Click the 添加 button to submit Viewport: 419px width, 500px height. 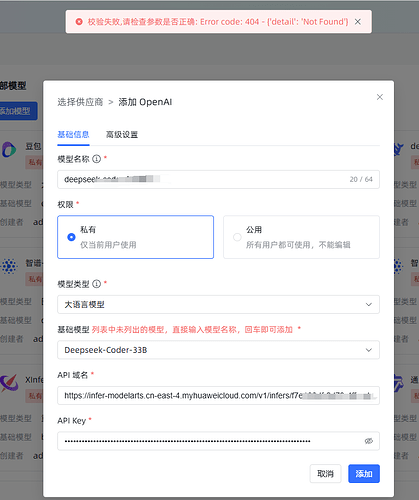pyautogui.click(x=364, y=474)
